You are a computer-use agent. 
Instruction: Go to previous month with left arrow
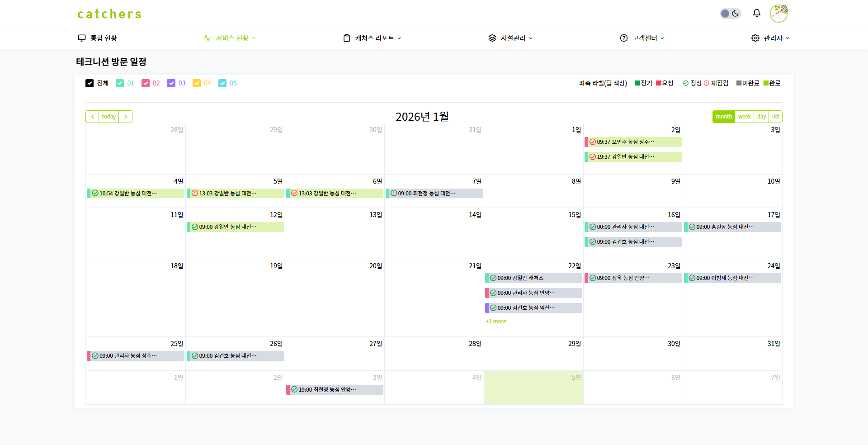point(93,117)
